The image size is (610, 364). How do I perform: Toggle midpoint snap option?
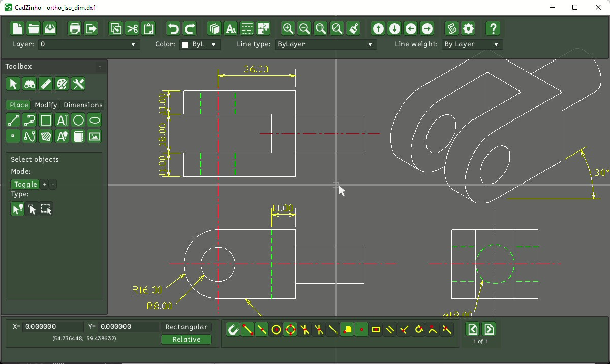coord(262,329)
